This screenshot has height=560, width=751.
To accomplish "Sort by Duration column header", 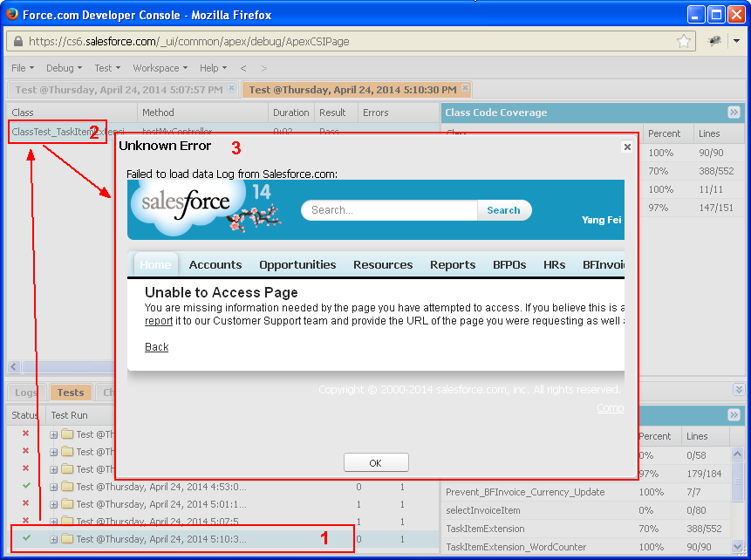I will point(290,113).
